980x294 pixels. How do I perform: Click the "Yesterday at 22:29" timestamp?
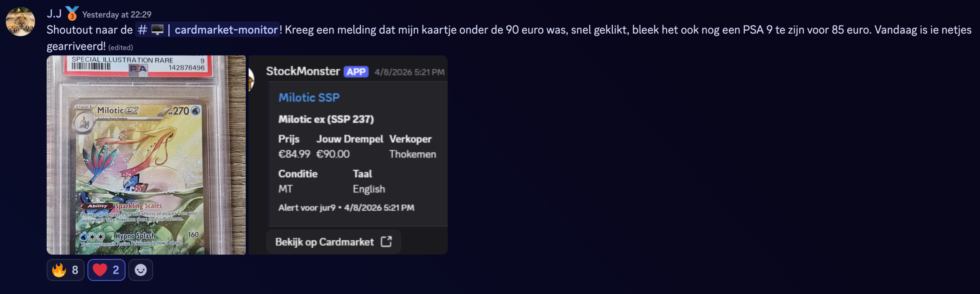coord(117,15)
